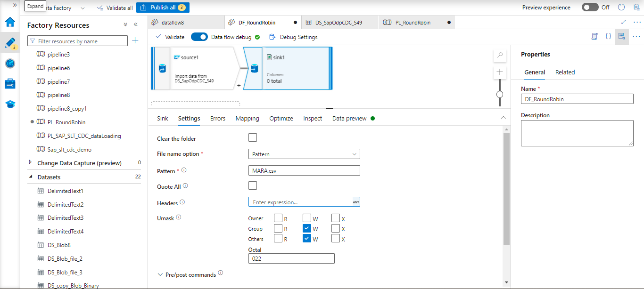Open the Manage toolbox icon
Image resolution: width=644 pixels, height=289 pixels.
[x=10, y=84]
